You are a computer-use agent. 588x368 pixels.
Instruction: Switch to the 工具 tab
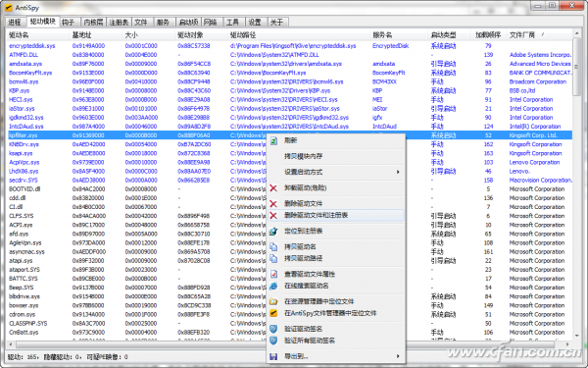pos(233,23)
